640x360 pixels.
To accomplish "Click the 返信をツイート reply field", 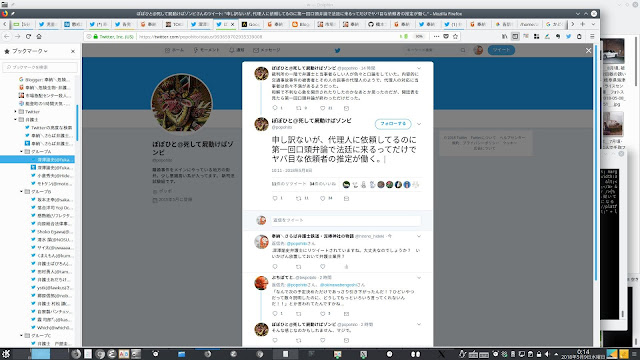I will tap(346, 220).
